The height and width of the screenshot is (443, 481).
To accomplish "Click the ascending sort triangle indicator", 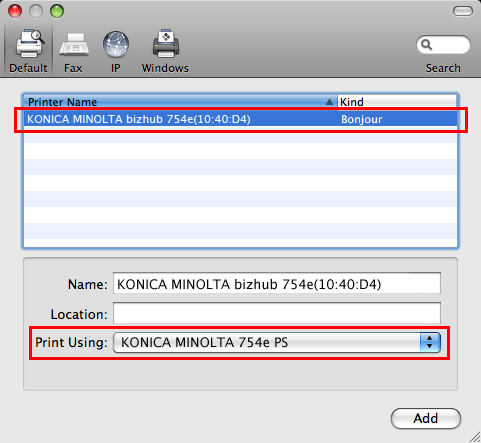I will pyautogui.click(x=329, y=102).
